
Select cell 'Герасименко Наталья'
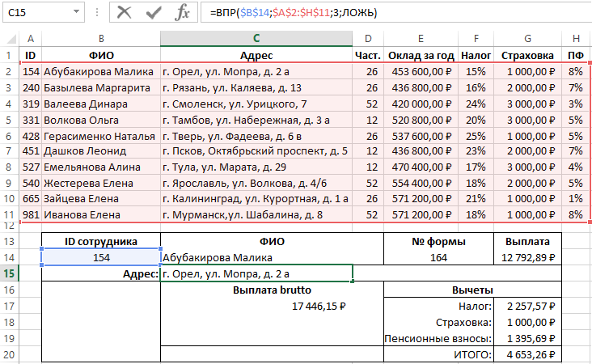(x=101, y=136)
